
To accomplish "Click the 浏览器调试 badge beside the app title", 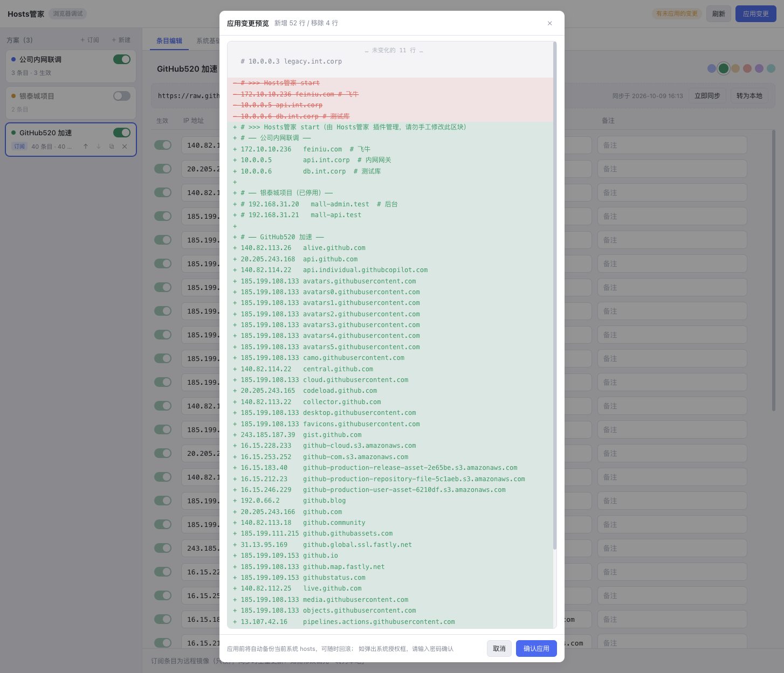I will (x=68, y=14).
